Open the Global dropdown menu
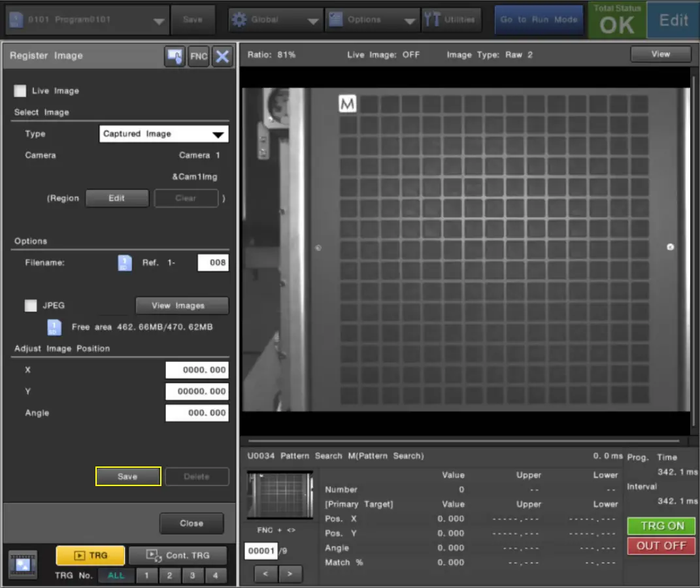The image size is (700, 588). click(275, 20)
